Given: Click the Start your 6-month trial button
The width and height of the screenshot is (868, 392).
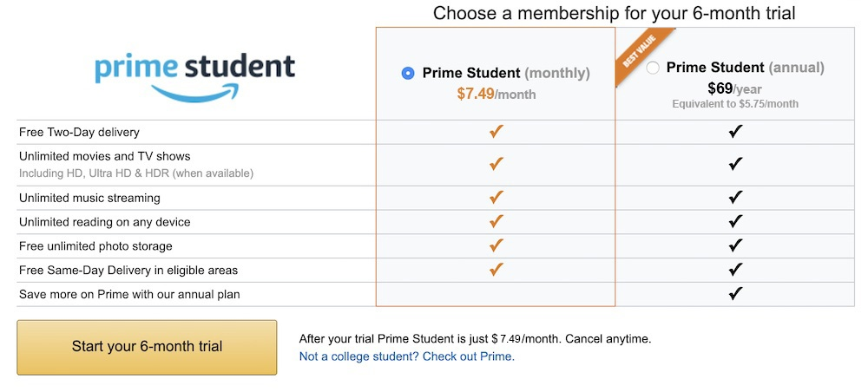Looking at the screenshot, I should pos(147,347).
